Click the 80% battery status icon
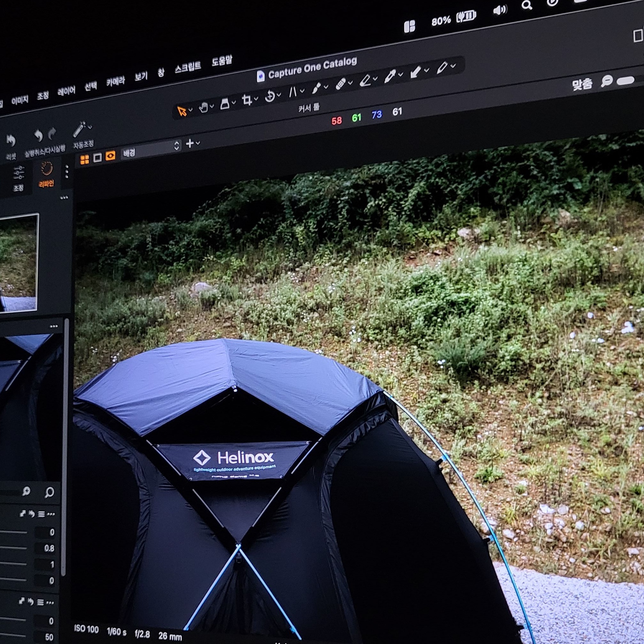The height and width of the screenshot is (644, 644). 466,16
